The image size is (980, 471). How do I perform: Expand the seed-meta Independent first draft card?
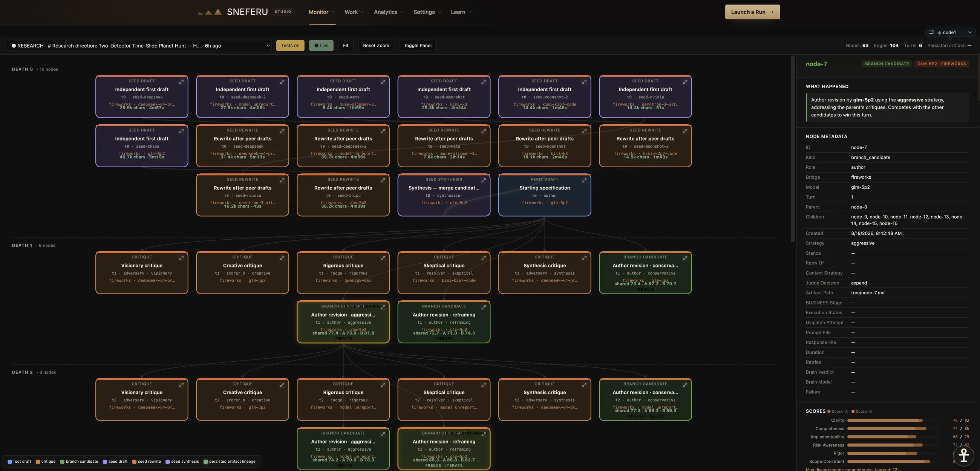click(383, 82)
